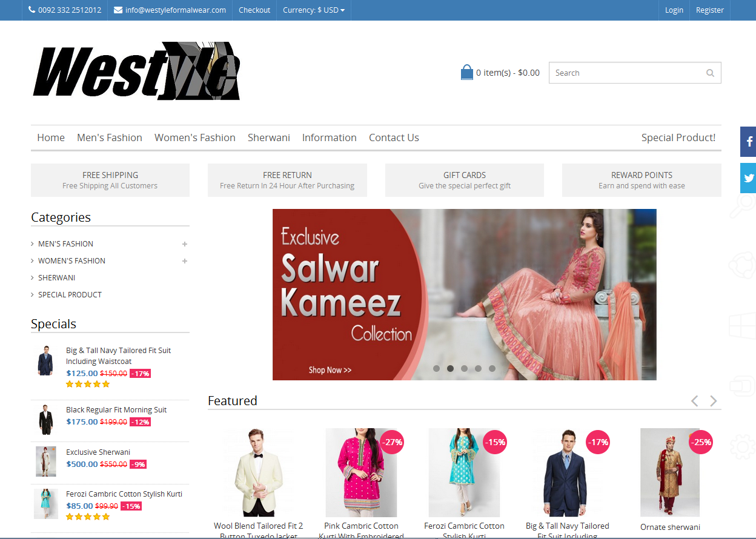Open SPECIAL PRODUCT category in sidebar
756x539 pixels.
(x=70, y=295)
